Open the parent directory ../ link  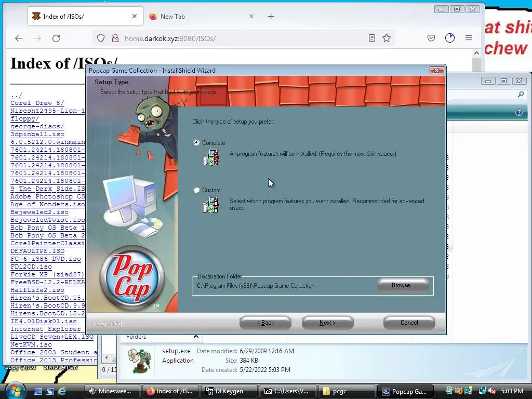16,96
